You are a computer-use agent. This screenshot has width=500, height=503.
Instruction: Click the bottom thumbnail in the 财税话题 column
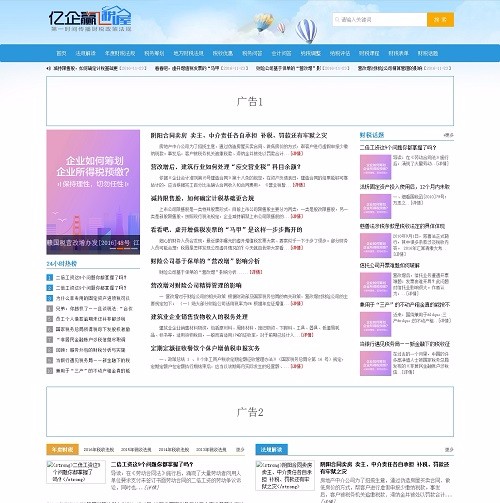[375, 363]
